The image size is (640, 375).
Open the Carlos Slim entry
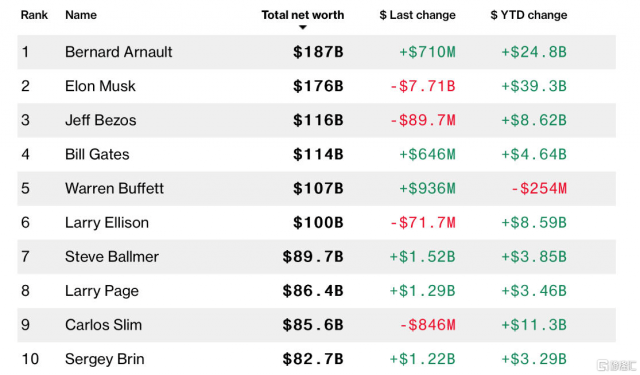point(104,325)
